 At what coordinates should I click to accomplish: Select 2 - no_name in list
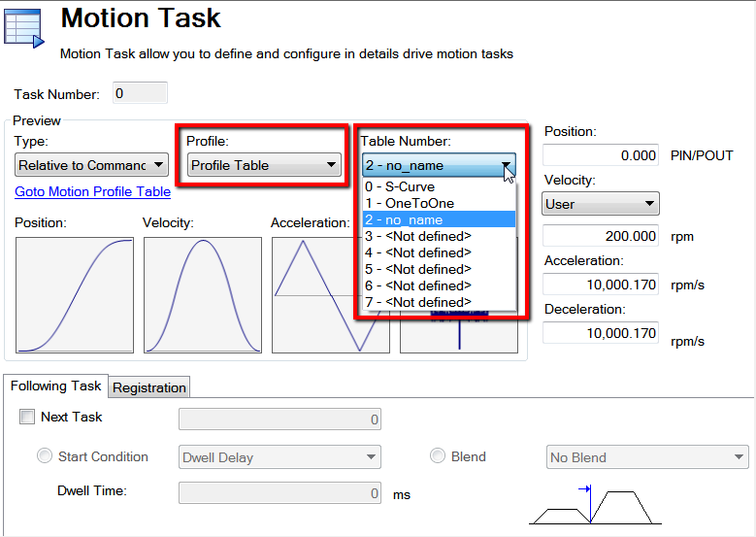(440, 219)
